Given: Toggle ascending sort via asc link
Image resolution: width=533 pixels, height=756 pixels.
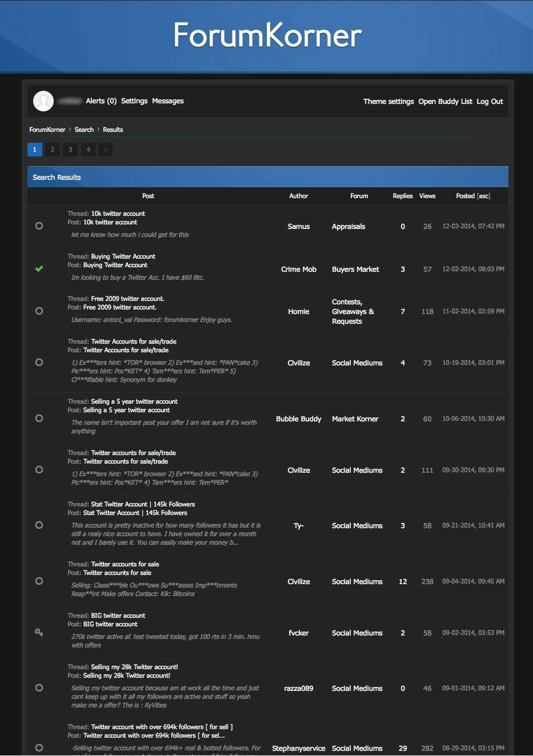Looking at the screenshot, I should click(483, 196).
